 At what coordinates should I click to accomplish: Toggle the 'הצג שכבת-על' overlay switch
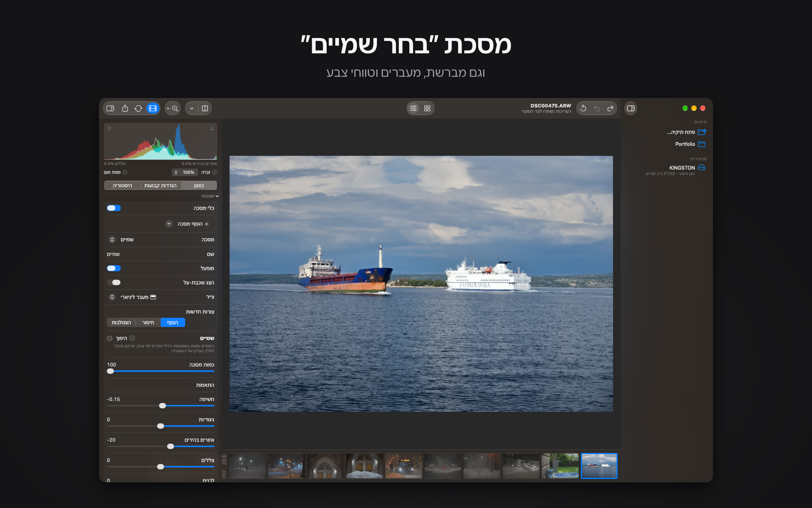click(x=114, y=282)
